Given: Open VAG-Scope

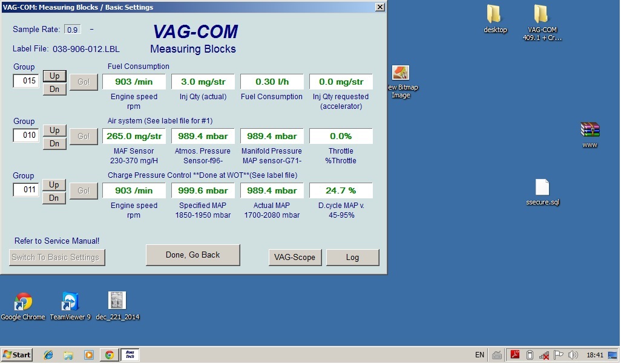Looking at the screenshot, I should [295, 258].
